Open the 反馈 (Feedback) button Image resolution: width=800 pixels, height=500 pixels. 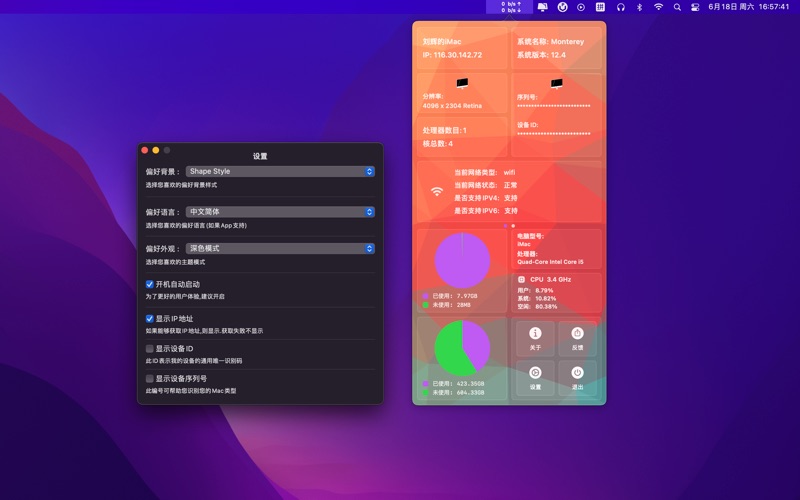point(577,338)
